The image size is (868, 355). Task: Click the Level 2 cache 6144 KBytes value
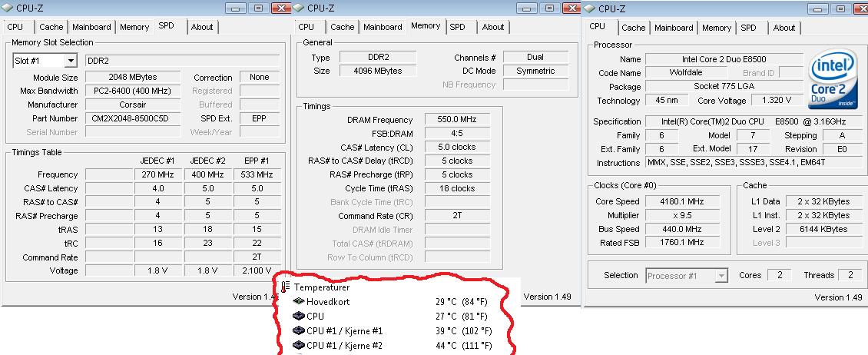823,229
